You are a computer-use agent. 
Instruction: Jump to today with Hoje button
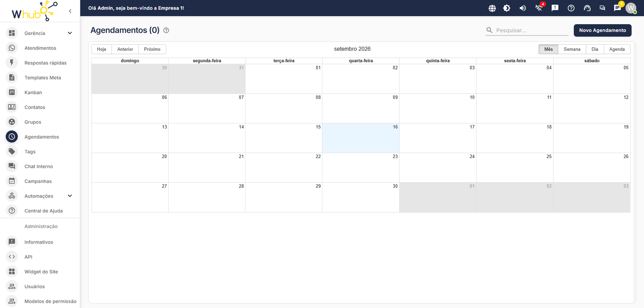coord(101,49)
